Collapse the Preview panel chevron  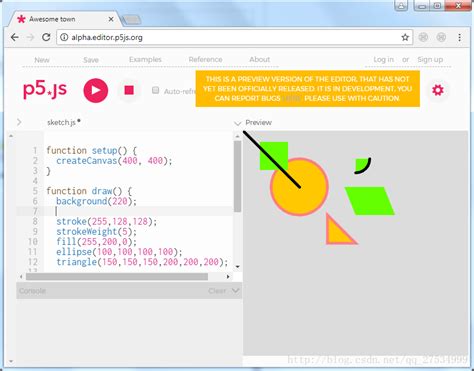coord(237,123)
